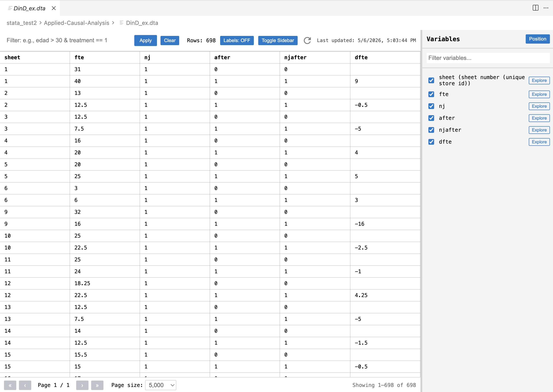Explore the fte variable

[539, 94]
